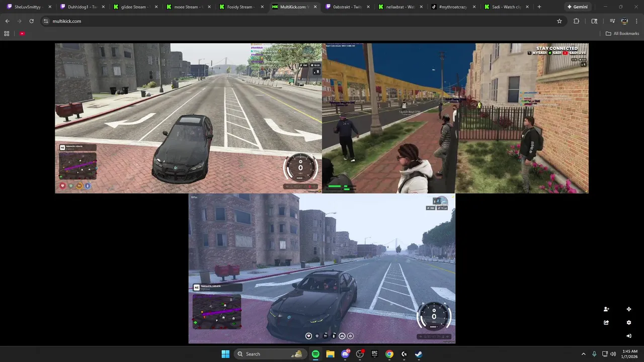Close the nellaxbrat tab

(422, 7)
